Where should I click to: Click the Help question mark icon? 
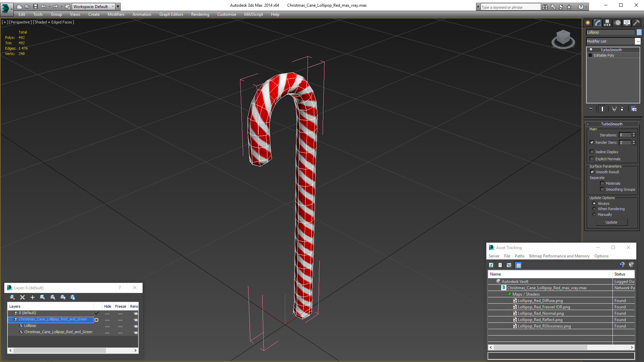(581, 7)
